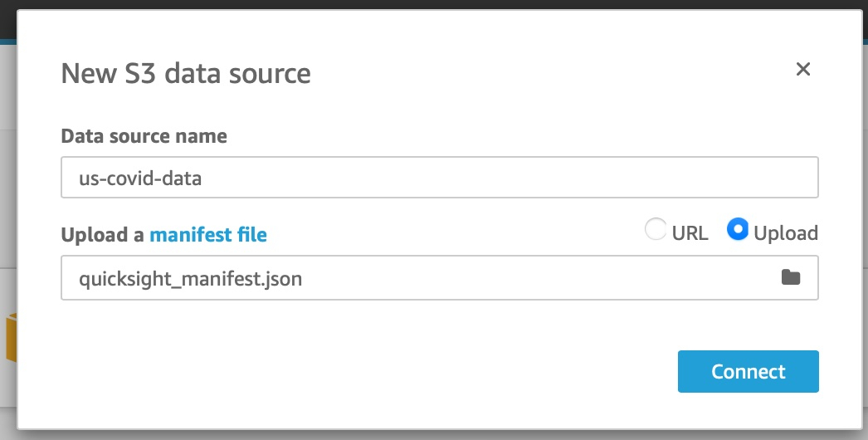Close the New S3 data source dialog
868x440 pixels.
click(x=802, y=70)
